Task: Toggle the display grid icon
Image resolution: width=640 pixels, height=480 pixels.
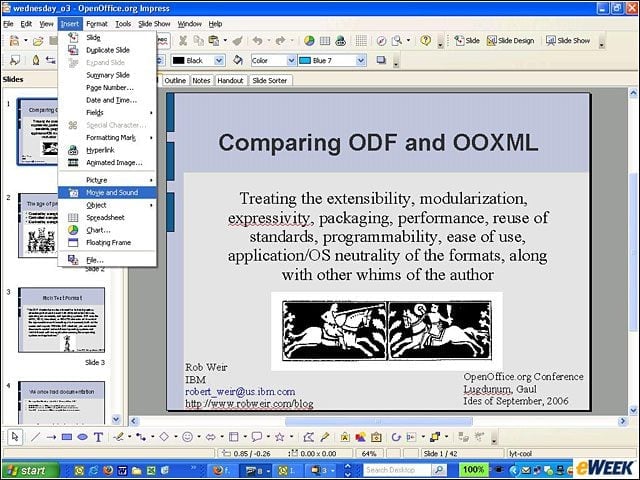Action: 361,40
